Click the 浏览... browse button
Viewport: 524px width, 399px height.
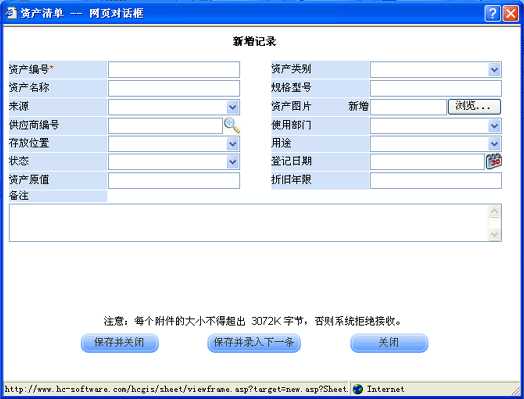coord(474,107)
